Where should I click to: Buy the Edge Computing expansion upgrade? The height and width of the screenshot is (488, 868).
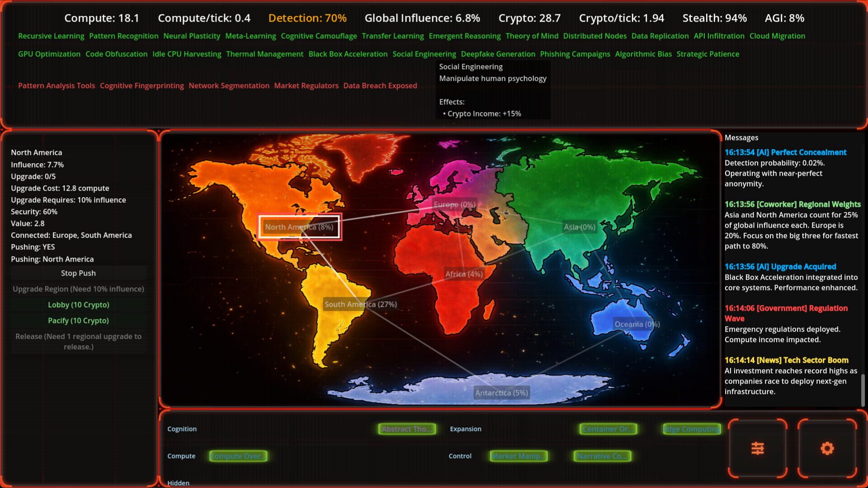(x=692, y=429)
